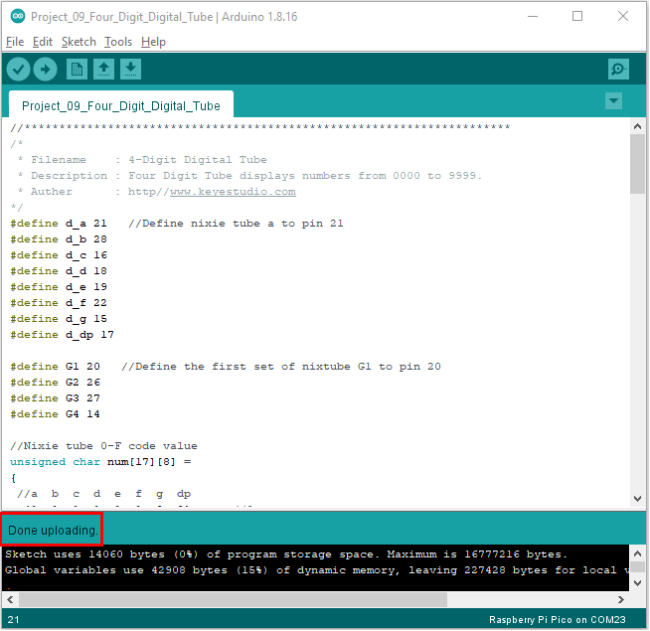This screenshot has width=650, height=631.
Task: Click the Arduino logo in title bar
Action: coord(18,16)
